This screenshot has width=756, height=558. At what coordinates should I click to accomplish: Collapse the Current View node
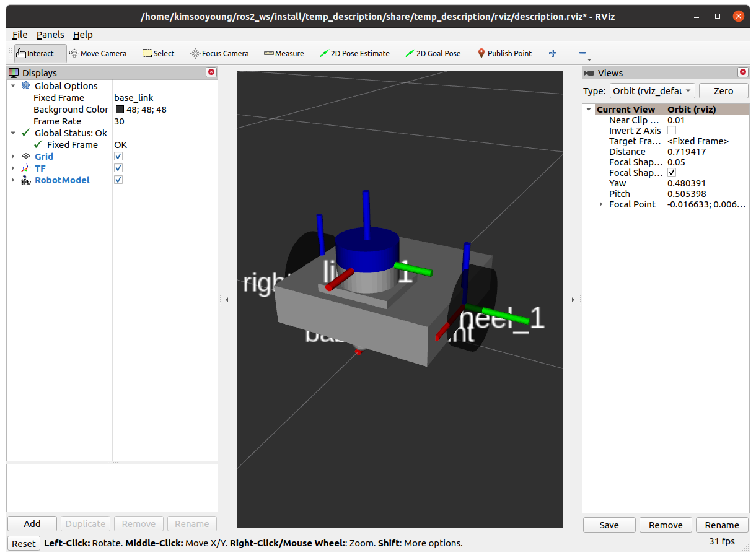click(589, 110)
